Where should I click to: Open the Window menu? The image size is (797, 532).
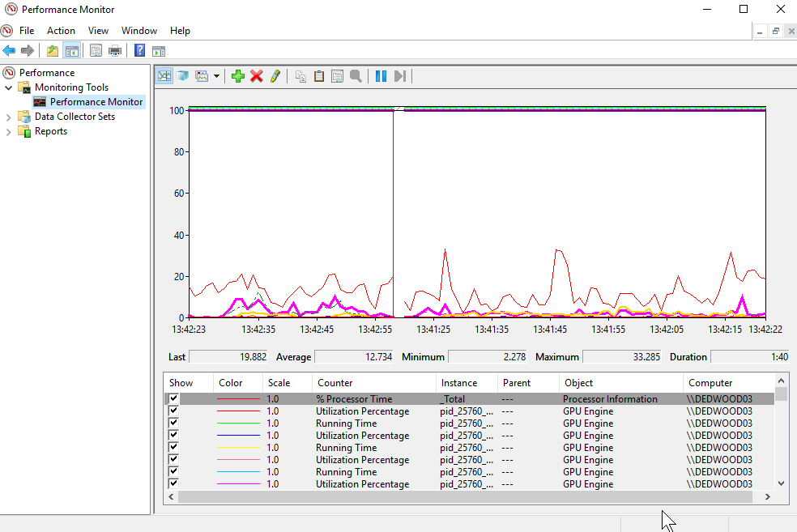point(139,30)
